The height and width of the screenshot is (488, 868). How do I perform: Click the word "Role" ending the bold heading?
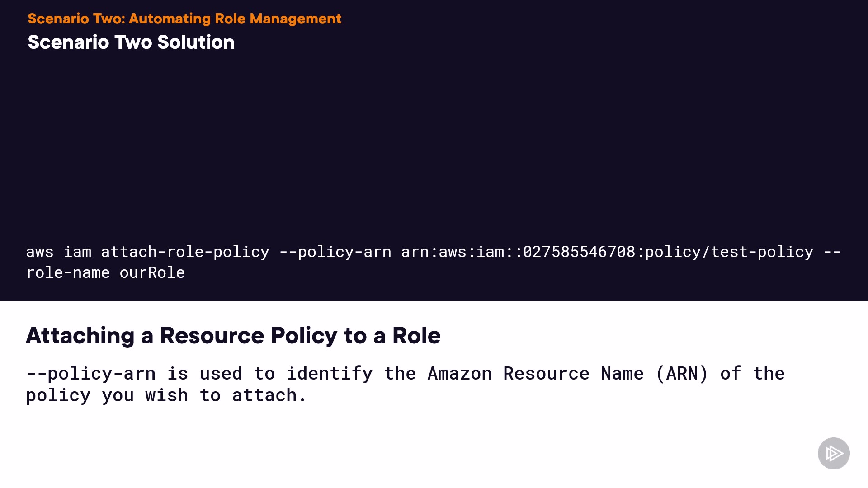click(416, 335)
